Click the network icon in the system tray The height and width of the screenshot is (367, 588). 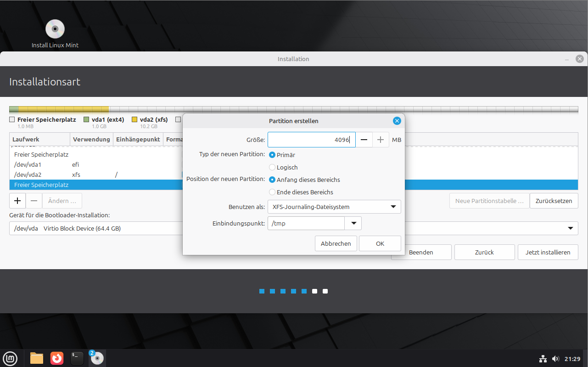(543, 359)
